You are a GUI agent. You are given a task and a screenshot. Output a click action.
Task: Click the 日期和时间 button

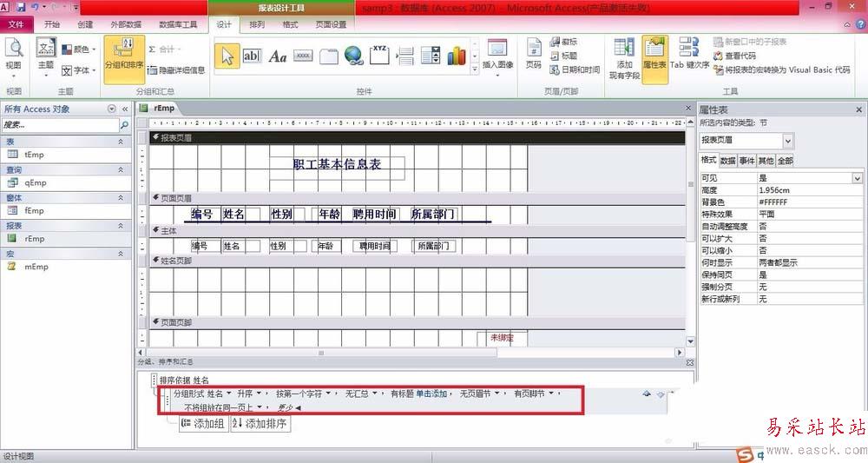(575, 69)
